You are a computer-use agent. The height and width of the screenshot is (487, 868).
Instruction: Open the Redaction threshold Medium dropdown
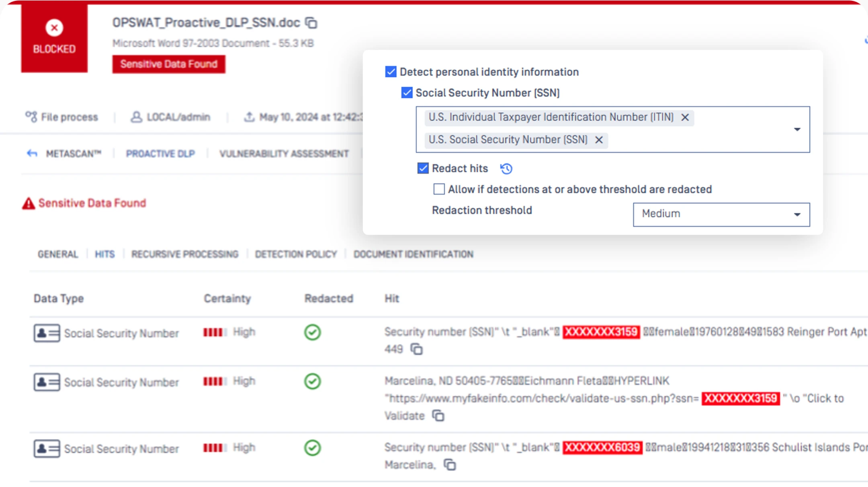coord(721,214)
